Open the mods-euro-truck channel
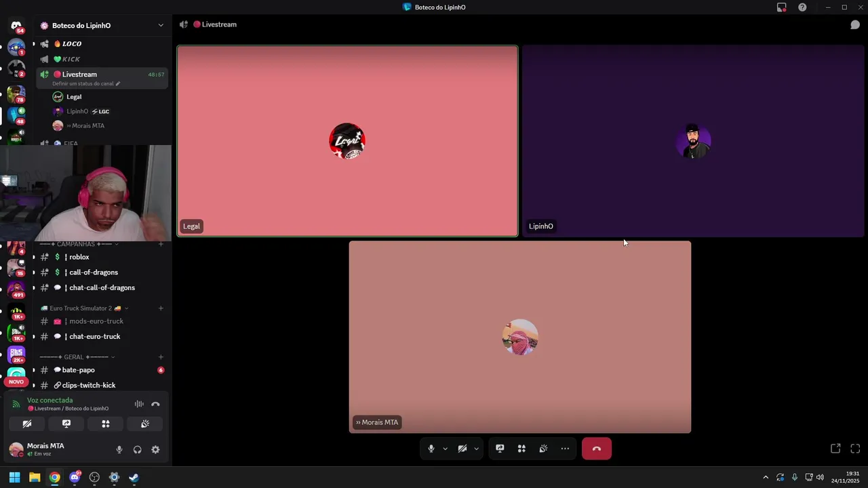Screen dimensions: 868x488 coord(102,321)
